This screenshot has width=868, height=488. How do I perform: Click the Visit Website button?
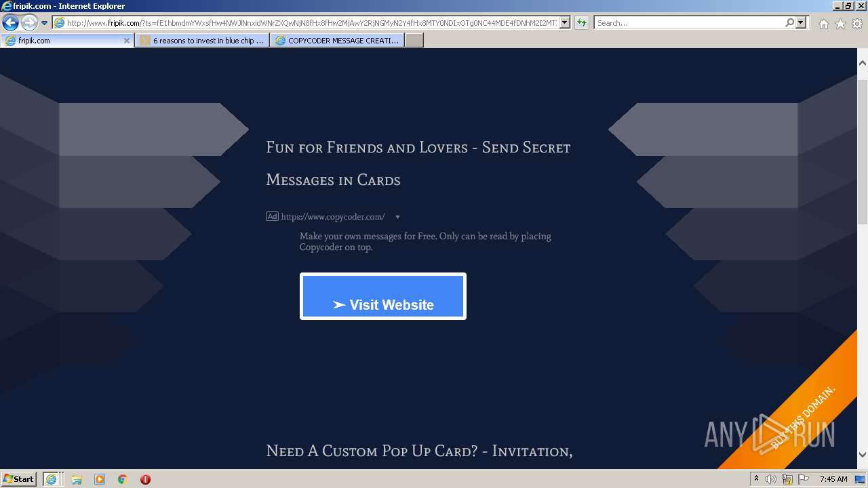click(x=383, y=296)
